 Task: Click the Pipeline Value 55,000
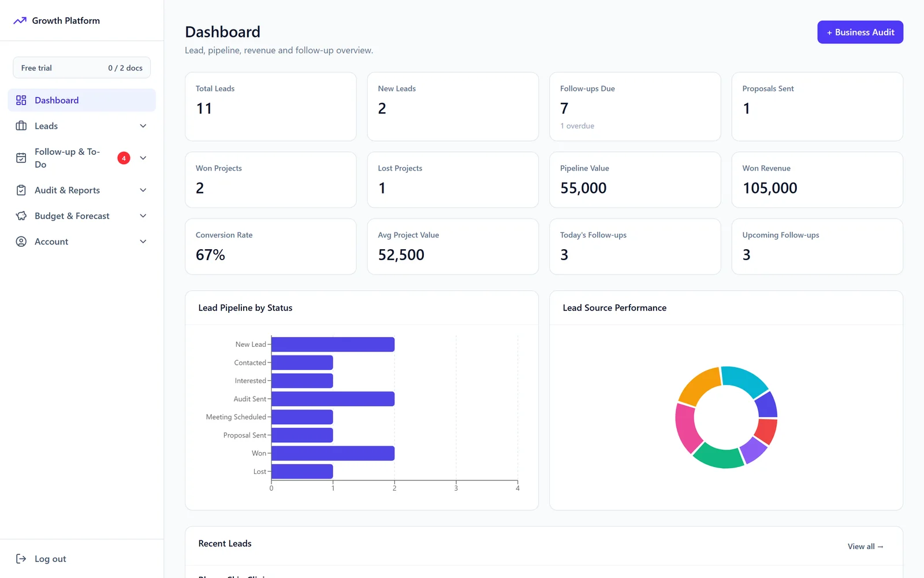pyautogui.click(x=583, y=188)
